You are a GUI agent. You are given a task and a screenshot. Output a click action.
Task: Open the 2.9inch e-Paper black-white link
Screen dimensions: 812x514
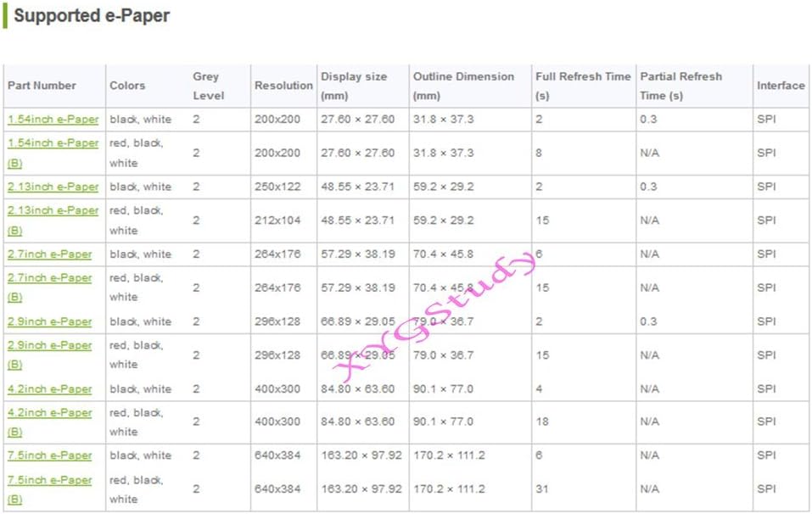point(49,322)
